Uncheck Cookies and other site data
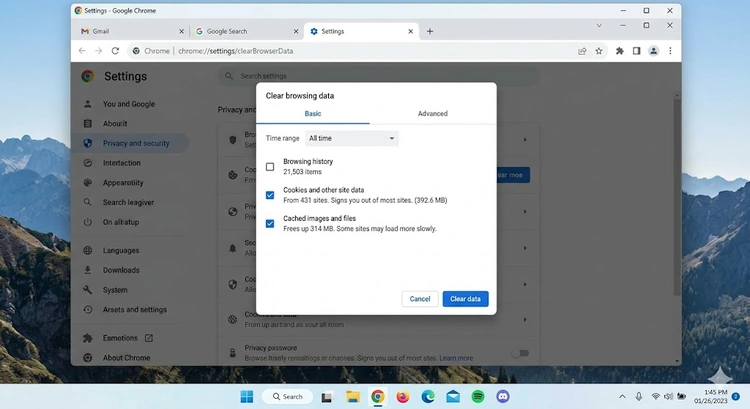 point(270,195)
